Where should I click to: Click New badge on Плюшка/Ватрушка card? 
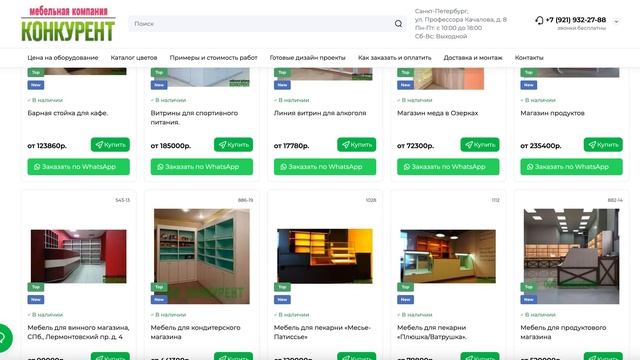tap(406, 300)
